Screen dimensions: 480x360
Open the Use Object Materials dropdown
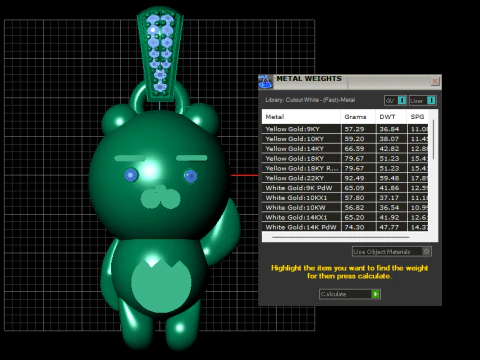tap(392, 251)
